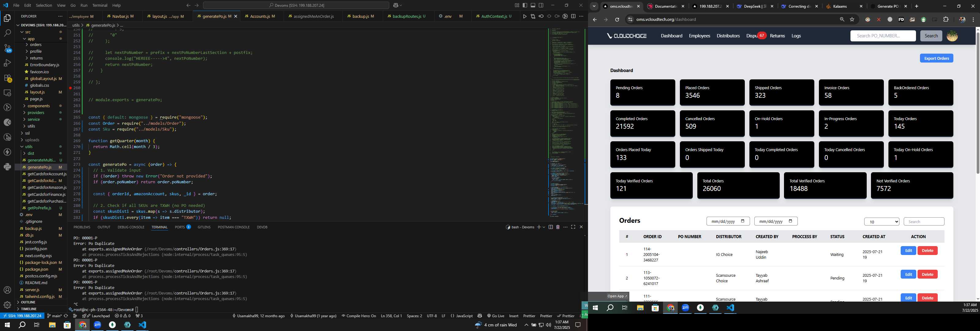Toggle secondary side bar visibility

(x=541, y=5)
